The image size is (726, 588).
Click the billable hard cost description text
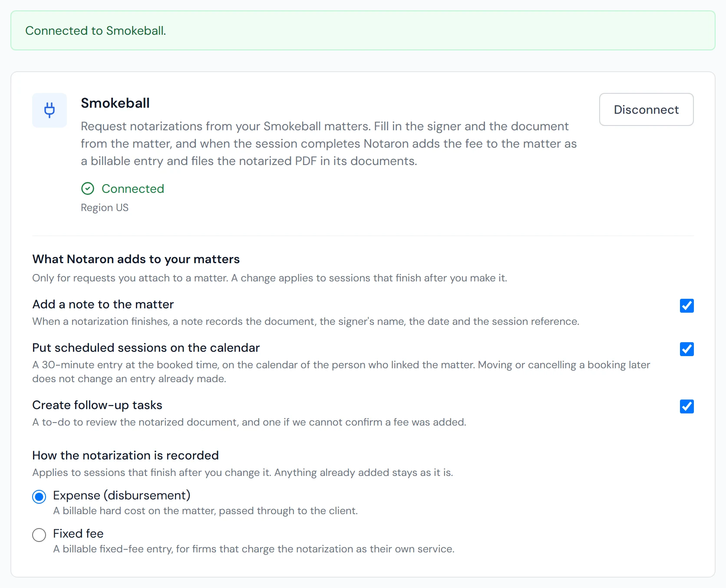pyautogui.click(x=205, y=511)
